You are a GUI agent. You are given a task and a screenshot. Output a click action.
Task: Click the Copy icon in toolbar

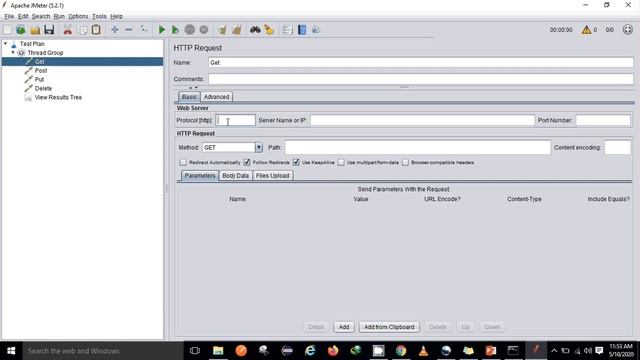82,30
